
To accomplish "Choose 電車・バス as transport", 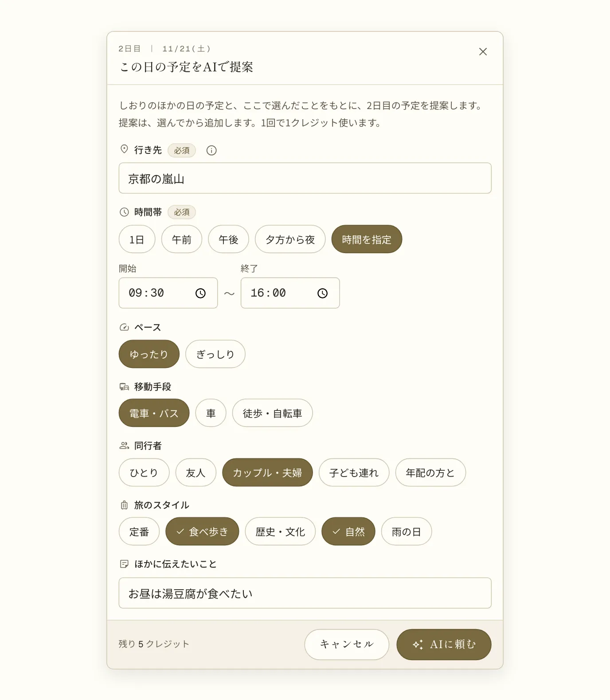I will click(x=154, y=413).
